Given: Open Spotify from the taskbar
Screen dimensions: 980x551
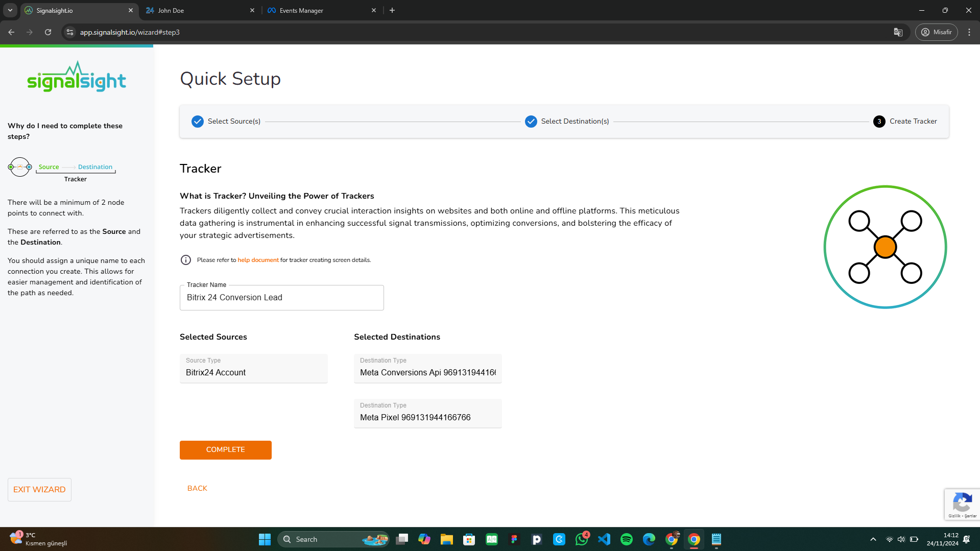Looking at the screenshot, I should 627,539.
